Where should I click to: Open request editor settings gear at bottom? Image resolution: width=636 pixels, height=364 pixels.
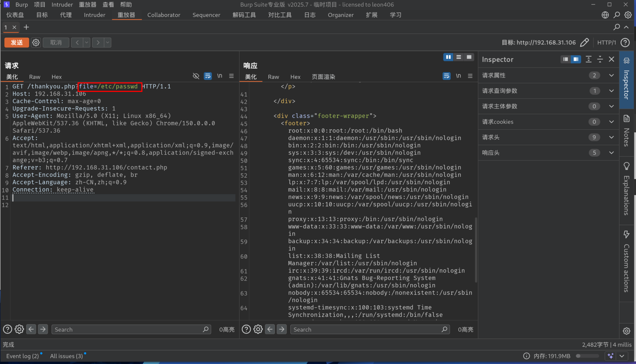coord(19,329)
